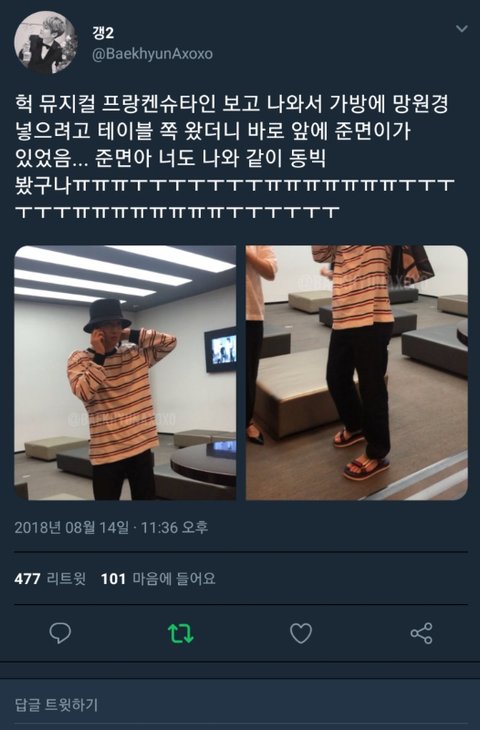The height and width of the screenshot is (730, 480).
Task: View the left photo with bucket hat
Action: point(125,372)
